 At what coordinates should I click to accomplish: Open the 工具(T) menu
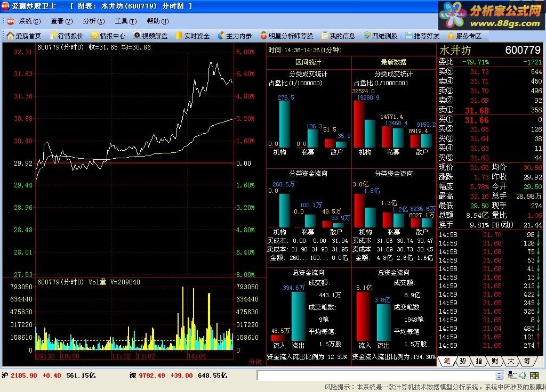(x=126, y=21)
